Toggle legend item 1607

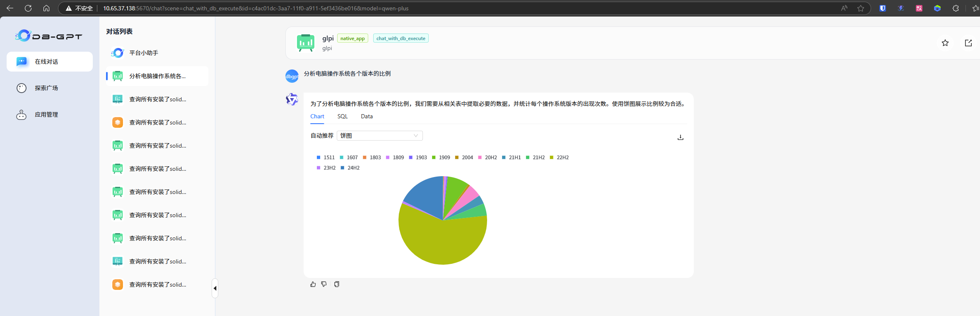click(x=349, y=158)
